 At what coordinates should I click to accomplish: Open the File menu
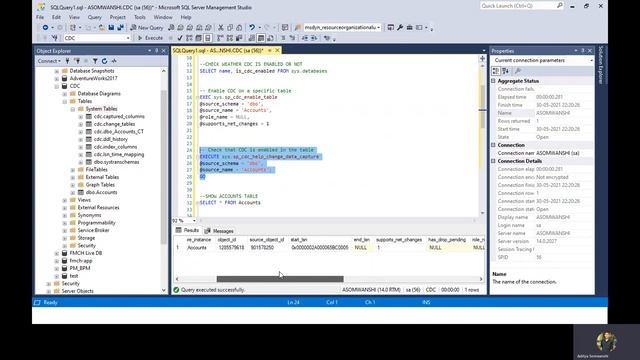40,17
